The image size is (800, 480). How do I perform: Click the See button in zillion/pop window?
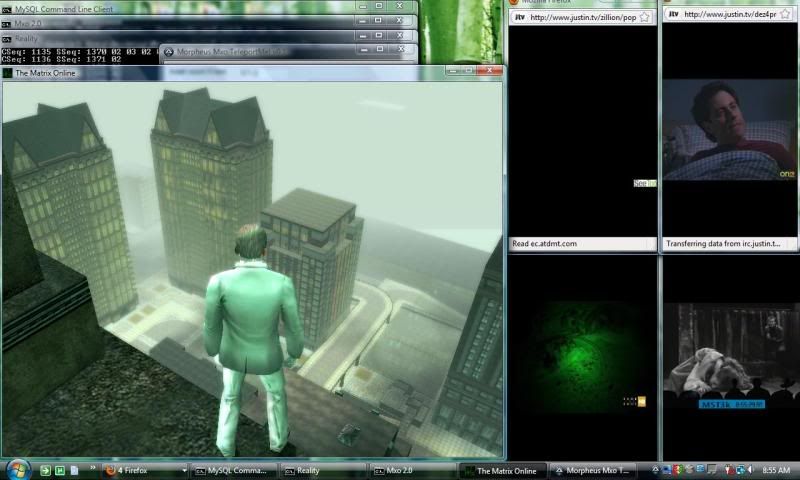coord(645,183)
